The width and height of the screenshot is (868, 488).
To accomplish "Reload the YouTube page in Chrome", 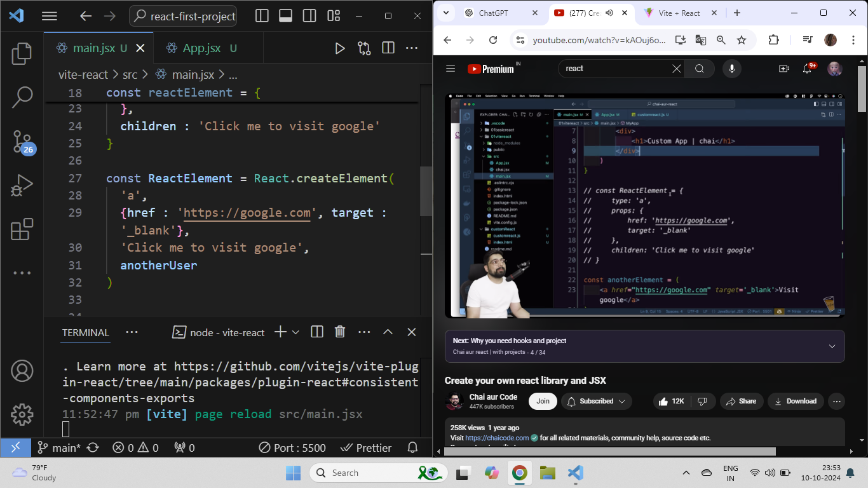I will pos(493,40).
